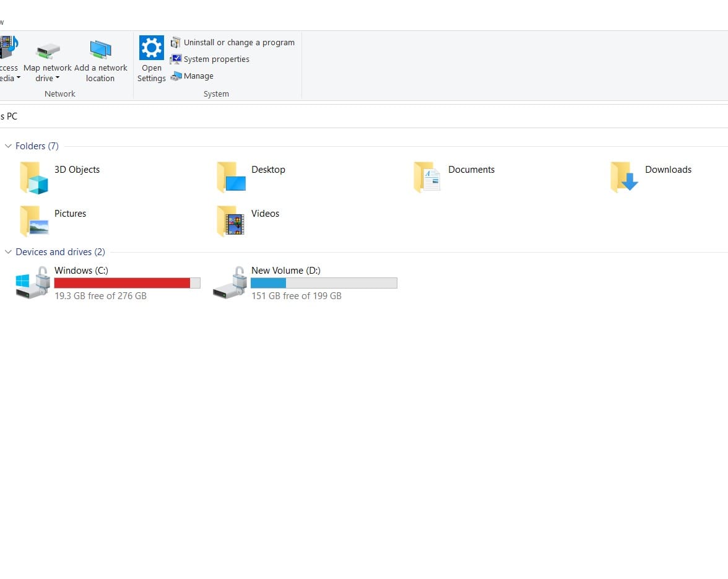Open Settings via the gear icon
The image size is (728, 579).
coord(151,48)
